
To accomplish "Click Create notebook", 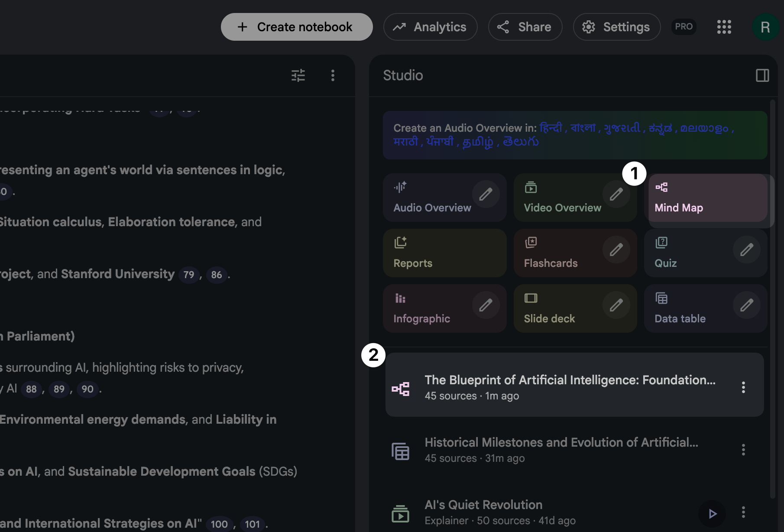I will pos(296,26).
